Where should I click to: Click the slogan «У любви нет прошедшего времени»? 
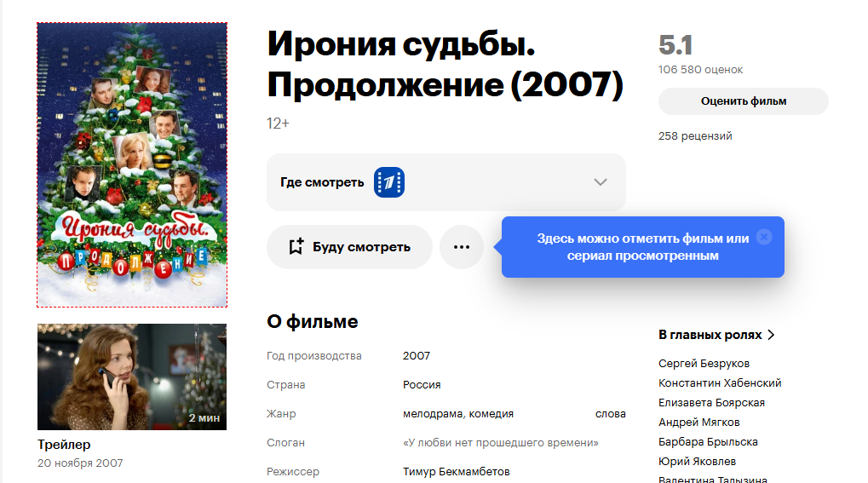pos(500,443)
